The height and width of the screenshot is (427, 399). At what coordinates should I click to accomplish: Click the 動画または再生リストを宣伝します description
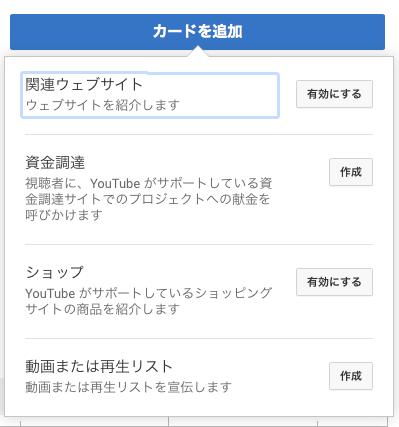[128, 387]
